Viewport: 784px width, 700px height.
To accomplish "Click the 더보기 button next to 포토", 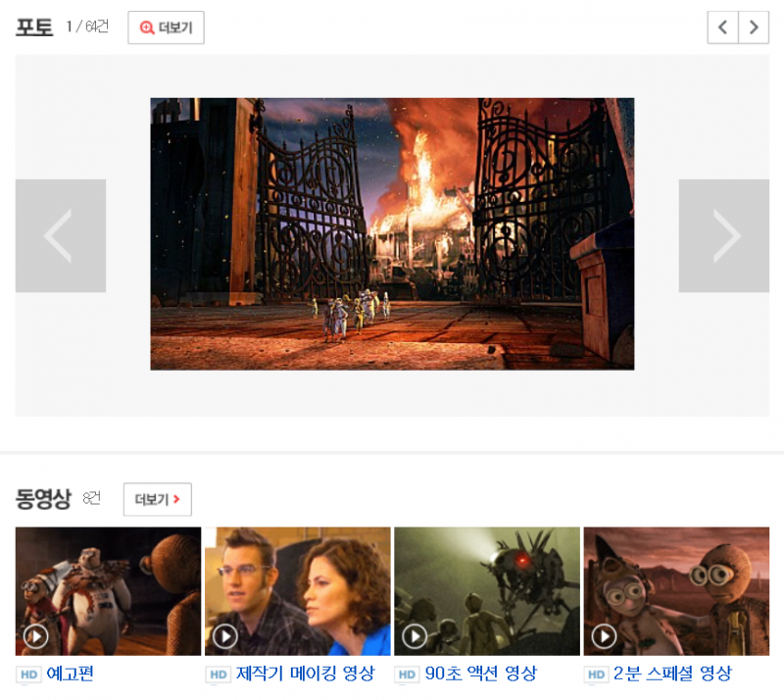I will (166, 27).
